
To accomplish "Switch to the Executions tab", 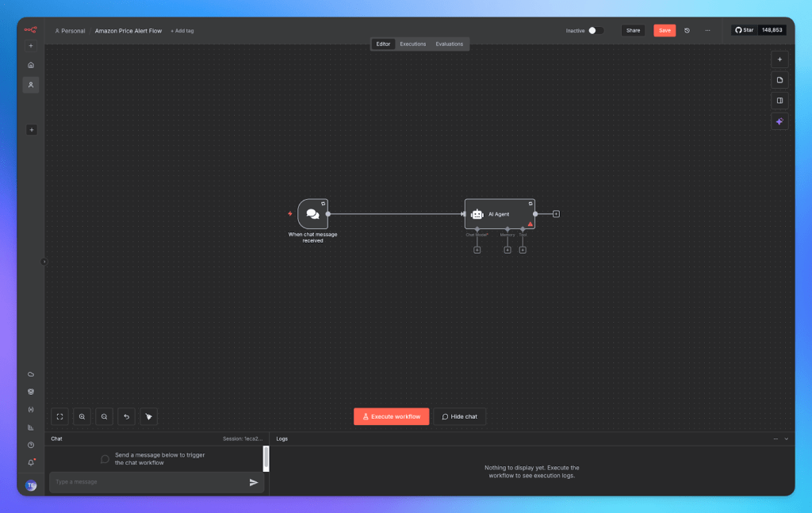I will [412, 44].
